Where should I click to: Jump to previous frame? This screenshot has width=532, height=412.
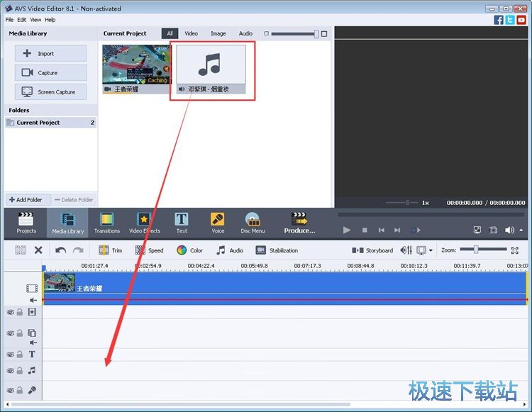[x=382, y=230]
